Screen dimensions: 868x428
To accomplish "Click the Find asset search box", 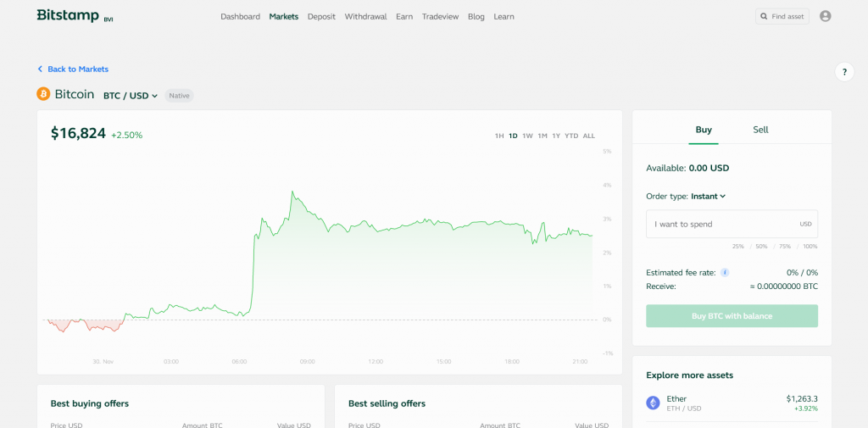I will pyautogui.click(x=782, y=17).
